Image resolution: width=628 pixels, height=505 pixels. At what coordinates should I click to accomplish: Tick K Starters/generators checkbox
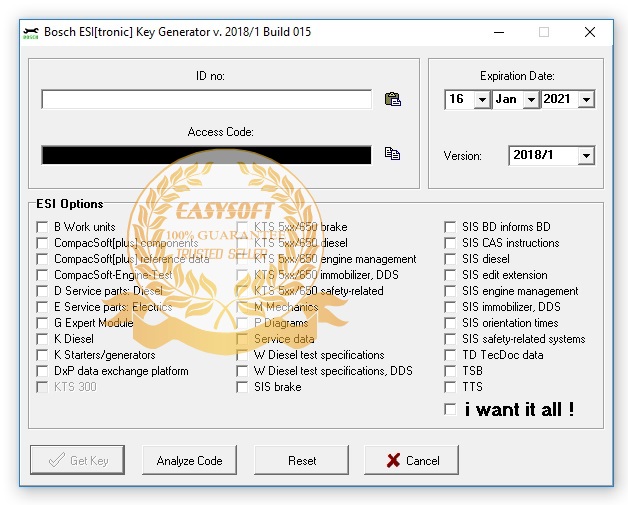coord(42,355)
